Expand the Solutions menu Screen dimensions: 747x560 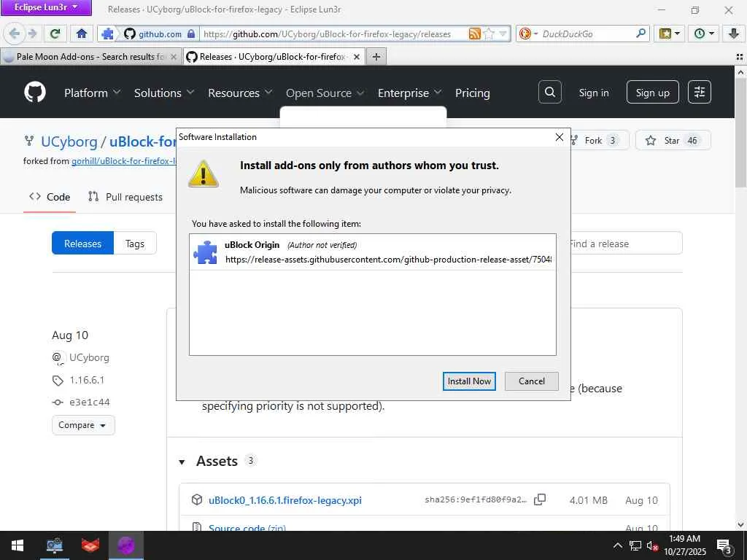click(164, 93)
